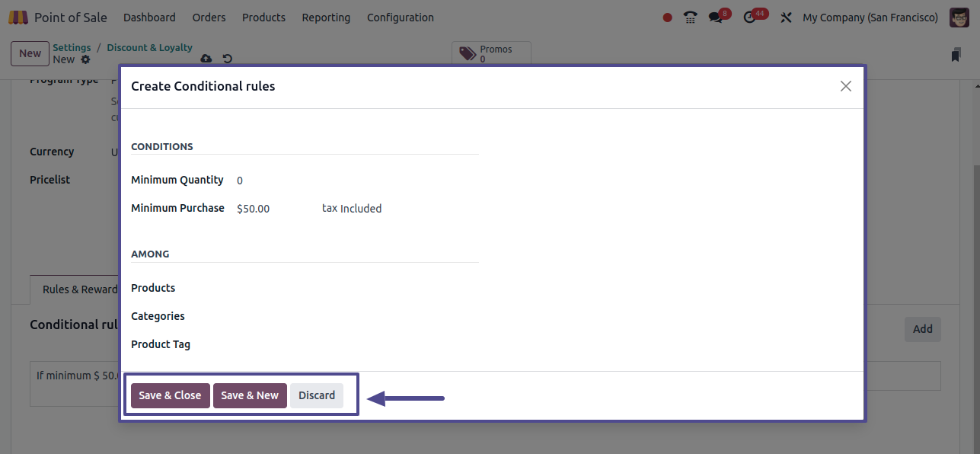Click the cloud save icon
This screenshot has height=454, width=980.
(206, 59)
